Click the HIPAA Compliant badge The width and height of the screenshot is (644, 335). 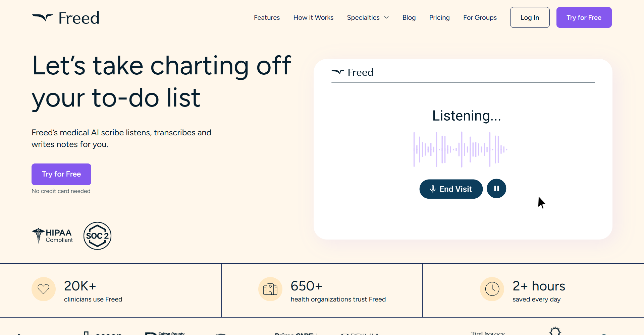pyautogui.click(x=52, y=236)
